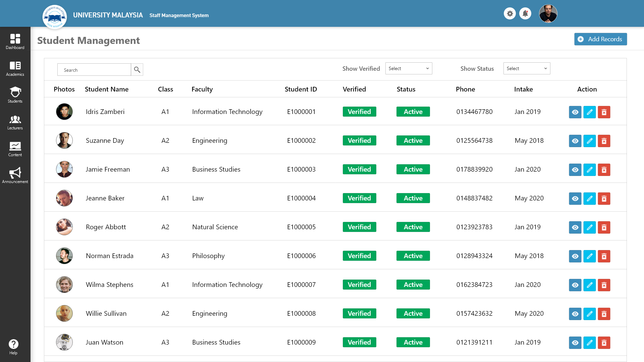Select student ID E1000004
This screenshot has height=362, width=644.
[x=301, y=198]
